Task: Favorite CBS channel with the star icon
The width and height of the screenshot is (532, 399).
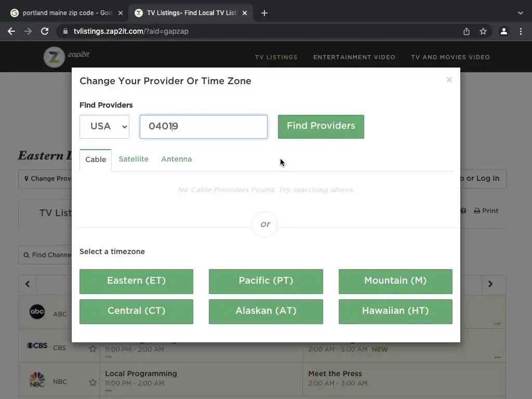Action: click(92, 349)
